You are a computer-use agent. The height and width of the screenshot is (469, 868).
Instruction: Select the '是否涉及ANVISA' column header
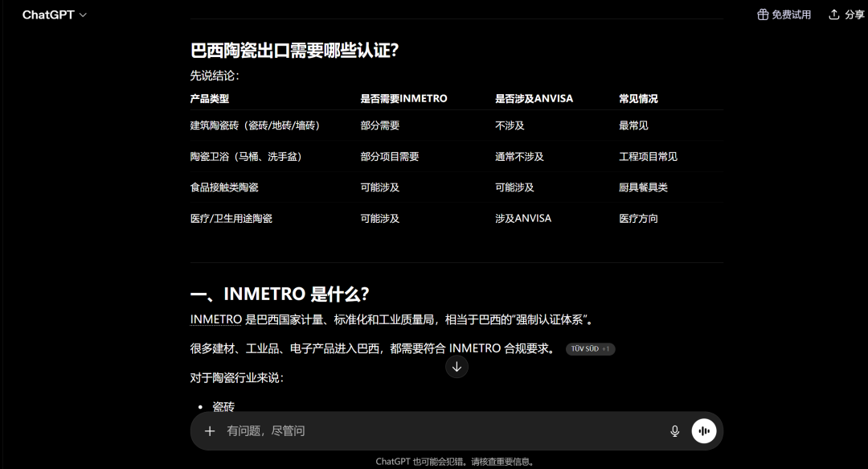point(534,99)
